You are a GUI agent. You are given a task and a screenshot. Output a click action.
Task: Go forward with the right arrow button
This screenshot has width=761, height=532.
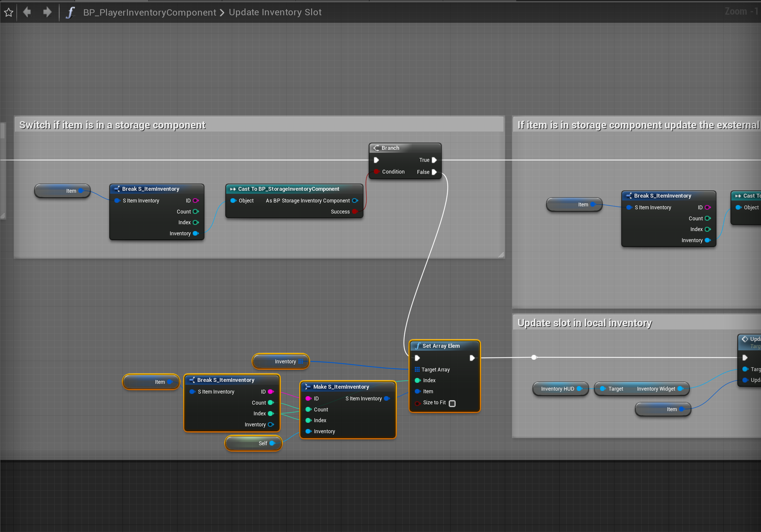point(47,12)
